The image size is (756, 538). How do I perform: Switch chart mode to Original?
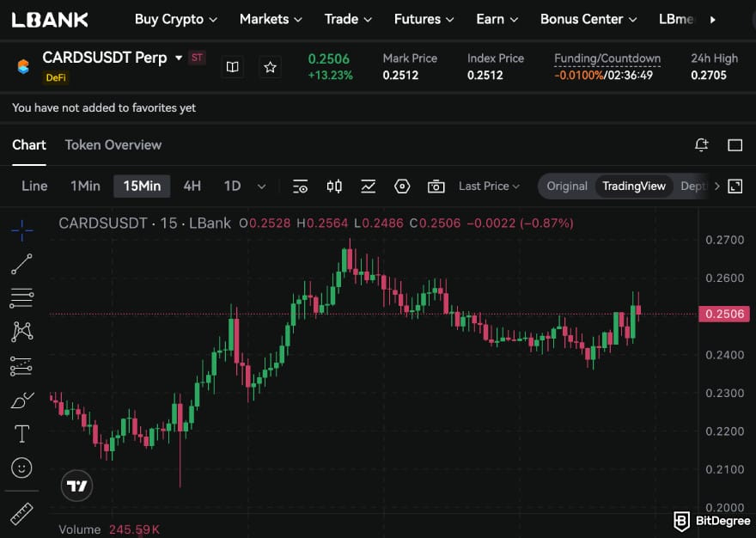(x=567, y=186)
